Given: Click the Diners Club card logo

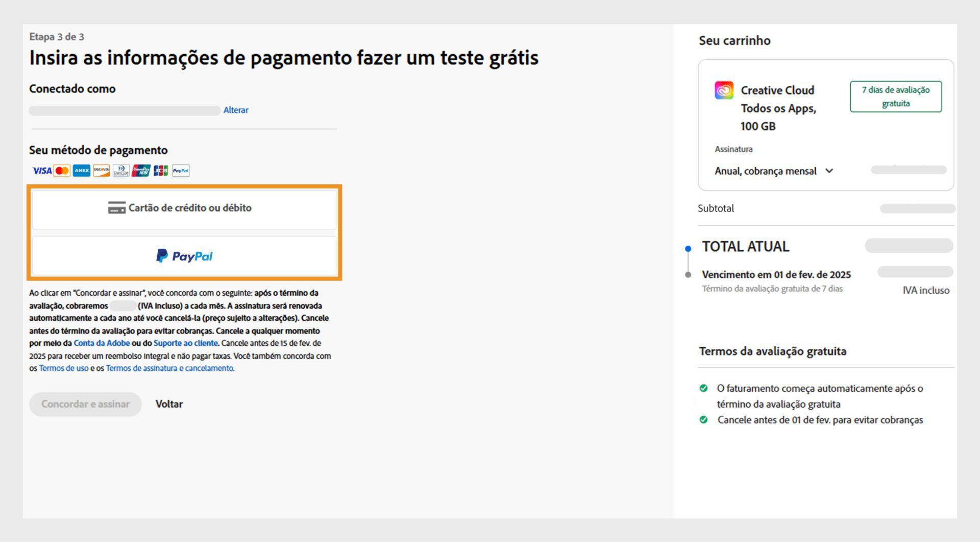Looking at the screenshot, I should (x=121, y=171).
